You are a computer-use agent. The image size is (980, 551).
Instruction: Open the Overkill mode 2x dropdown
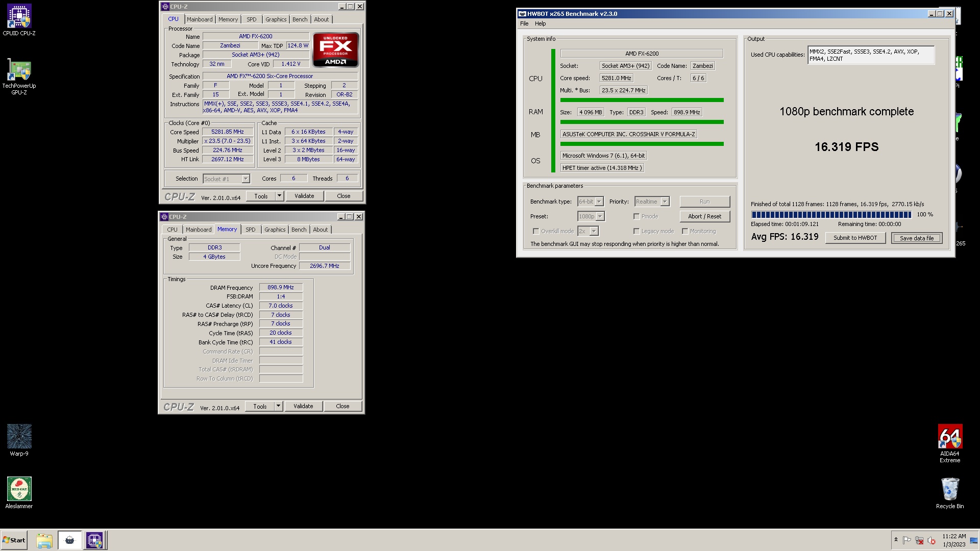(594, 231)
